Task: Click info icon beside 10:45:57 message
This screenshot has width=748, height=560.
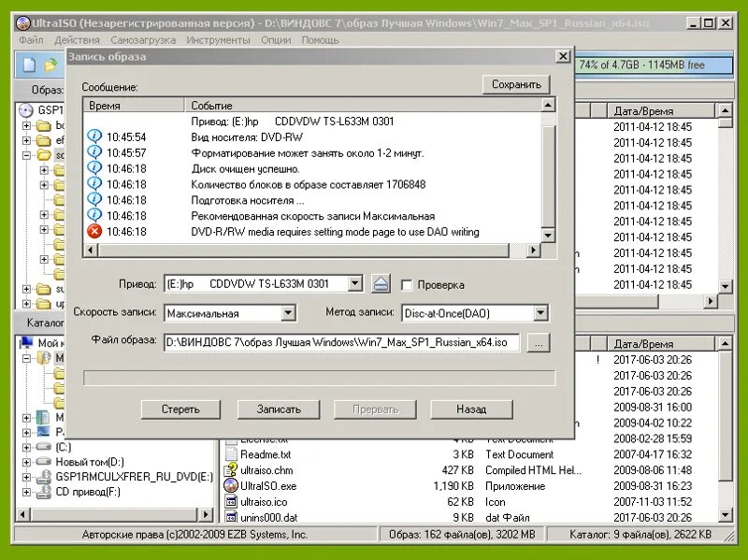Action: coord(94,152)
